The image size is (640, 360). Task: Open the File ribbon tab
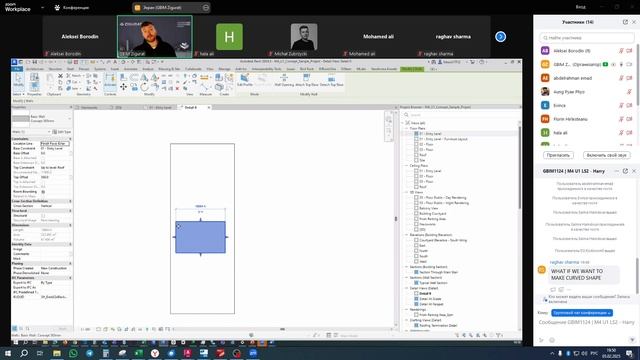pyautogui.click(x=17, y=69)
